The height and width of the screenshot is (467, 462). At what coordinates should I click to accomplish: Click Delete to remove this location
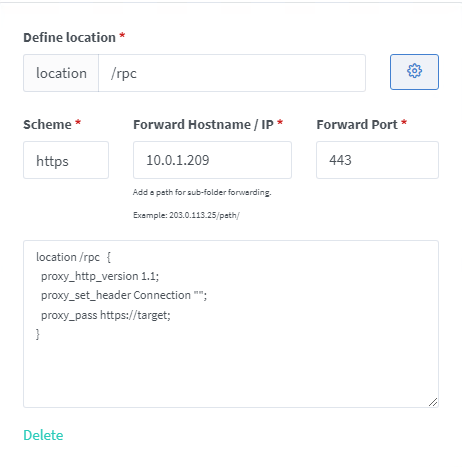pos(43,435)
